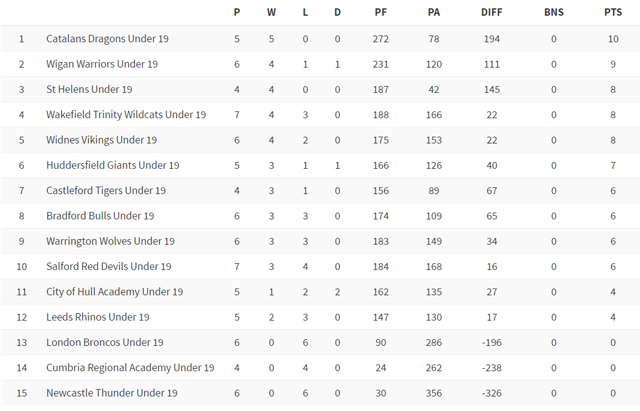
Task: Select Widnes Vikings Under 19 entry
Action: (102, 140)
